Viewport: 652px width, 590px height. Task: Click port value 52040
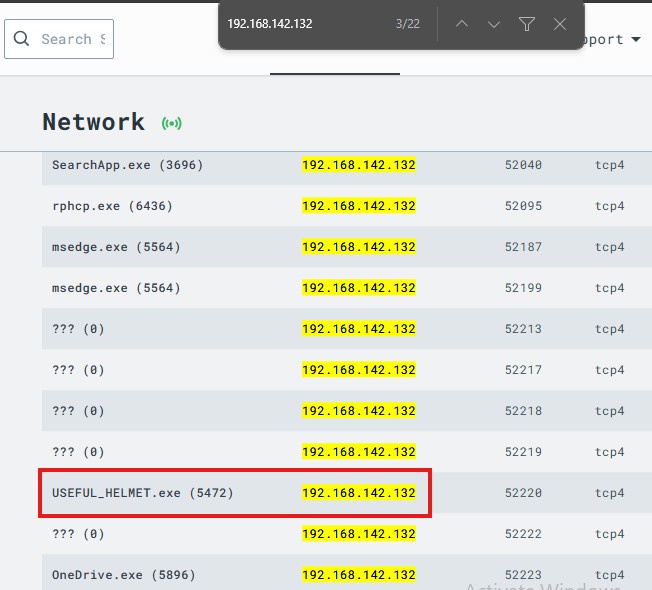pos(523,165)
